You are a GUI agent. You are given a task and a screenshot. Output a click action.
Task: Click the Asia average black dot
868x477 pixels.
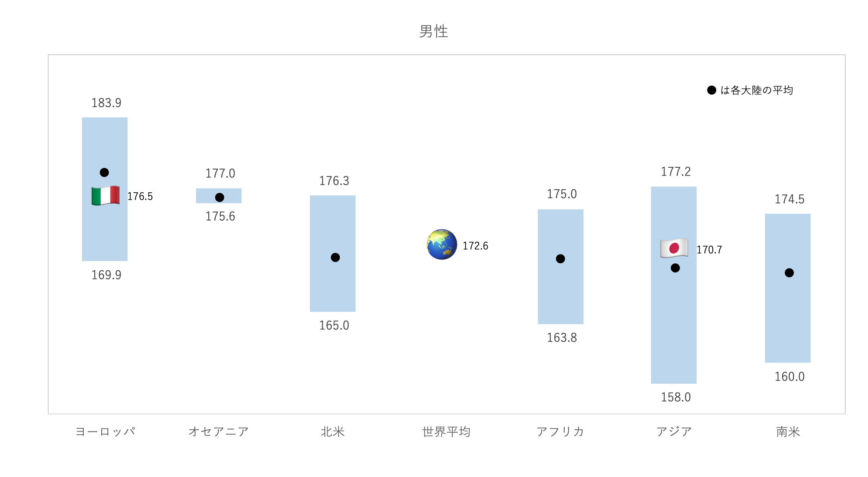[675, 268]
